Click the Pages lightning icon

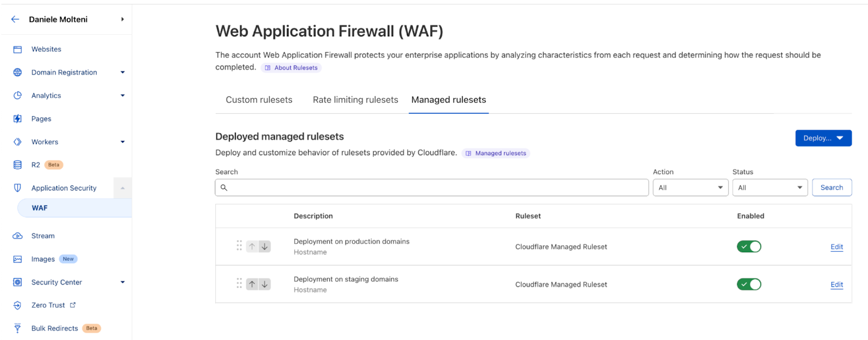click(x=17, y=119)
